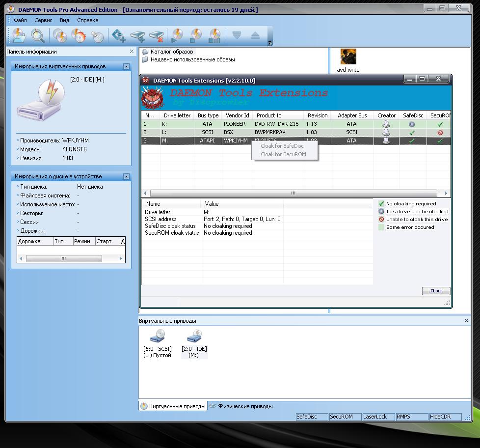Viewport: 480px width, 448px height.
Task: Click the Adapter Bus column header
Action: click(x=352, y=115)
